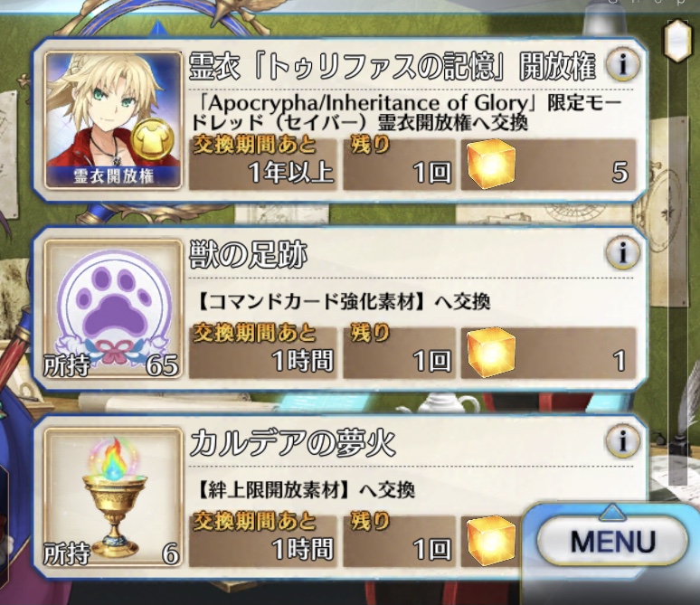The width and height of the screenshot is (700, 605).
Task: Open info for 霊衣「トゥリファスの記憶」開放権
Action: [622, 64]
